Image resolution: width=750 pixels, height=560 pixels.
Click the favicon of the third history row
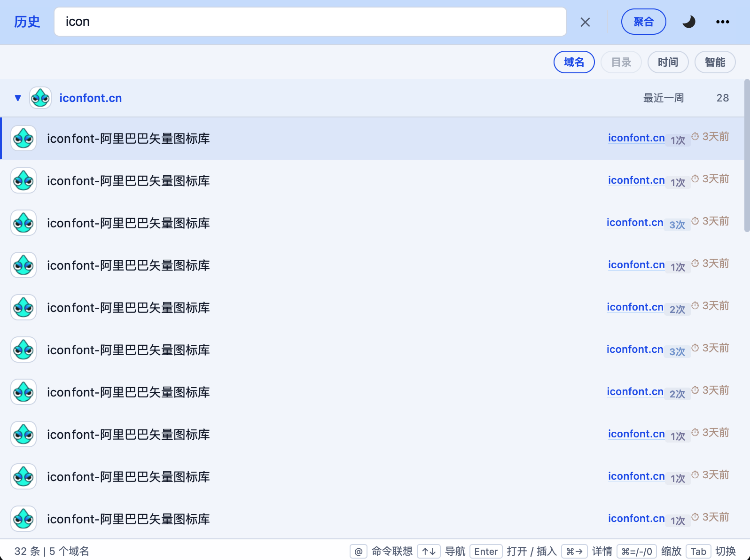click(23, 223)
